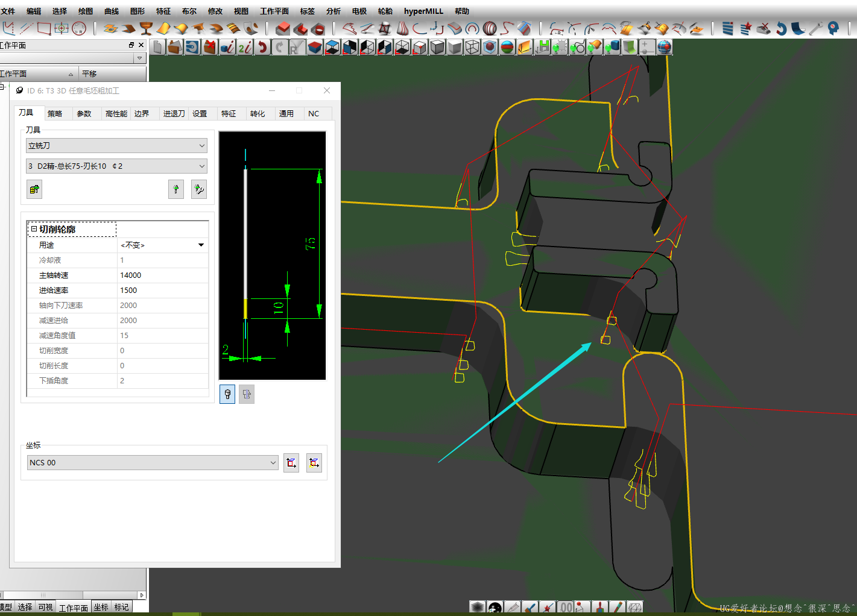Click the black sphere icon in bottom toolbar
This screenshot has height=616, width=857.
(495, 608)
